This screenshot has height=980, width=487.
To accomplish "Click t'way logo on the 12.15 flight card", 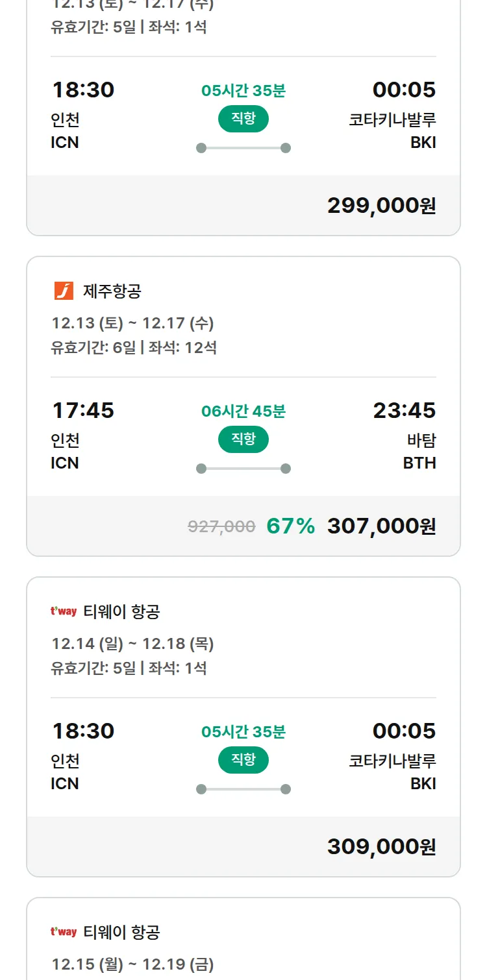I will point(64,932).
